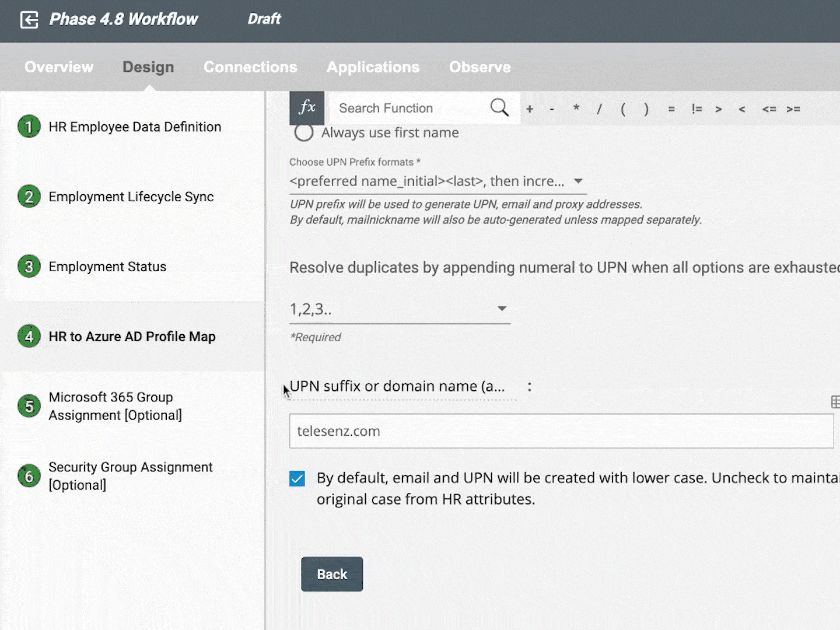Insert the not-equal operator

696,109
